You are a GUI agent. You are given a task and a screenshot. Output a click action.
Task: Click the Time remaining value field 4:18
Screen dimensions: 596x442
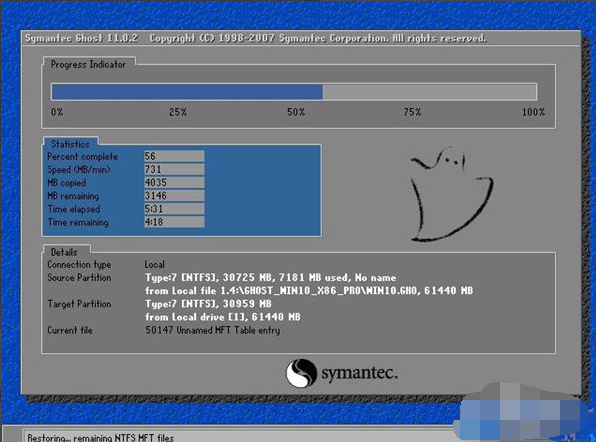click(x=174, y=222)
